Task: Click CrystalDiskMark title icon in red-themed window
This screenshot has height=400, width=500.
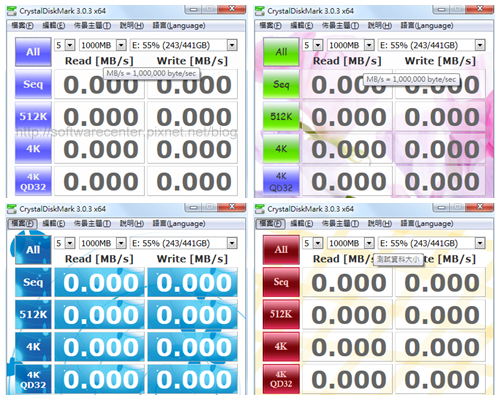Action: [260, 209]
